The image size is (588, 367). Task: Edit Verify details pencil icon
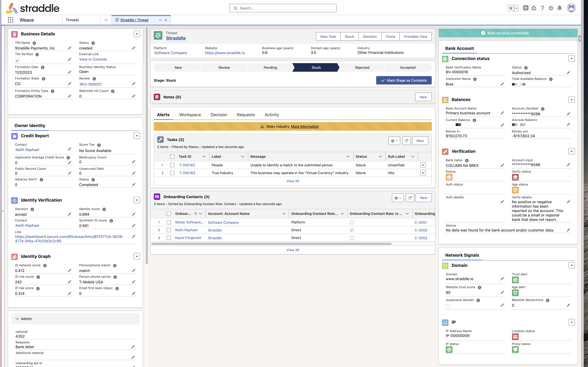pos(568,202)
